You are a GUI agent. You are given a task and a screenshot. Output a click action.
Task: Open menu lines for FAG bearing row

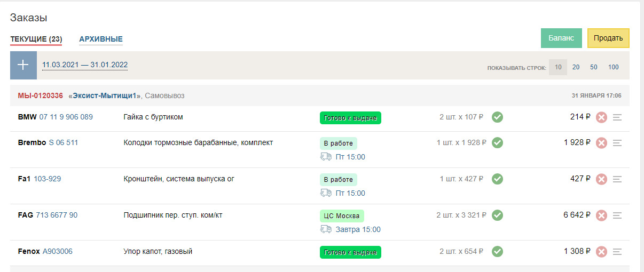coord(617,215)
